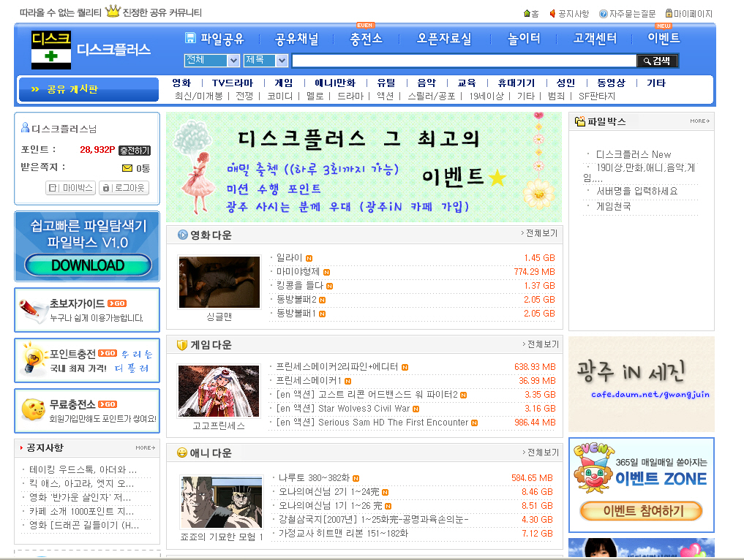Open notice 카페 소개 1000포인트 지...
This screenshot has width=744, height=560.
(82, 512)
